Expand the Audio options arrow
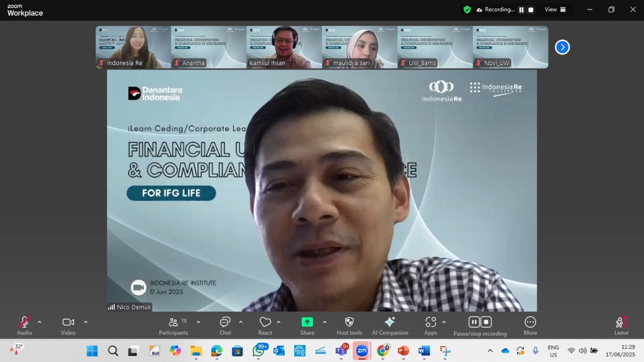Image resolution: width=644 pixels, height=362 pixels. [x=40, y=322]
